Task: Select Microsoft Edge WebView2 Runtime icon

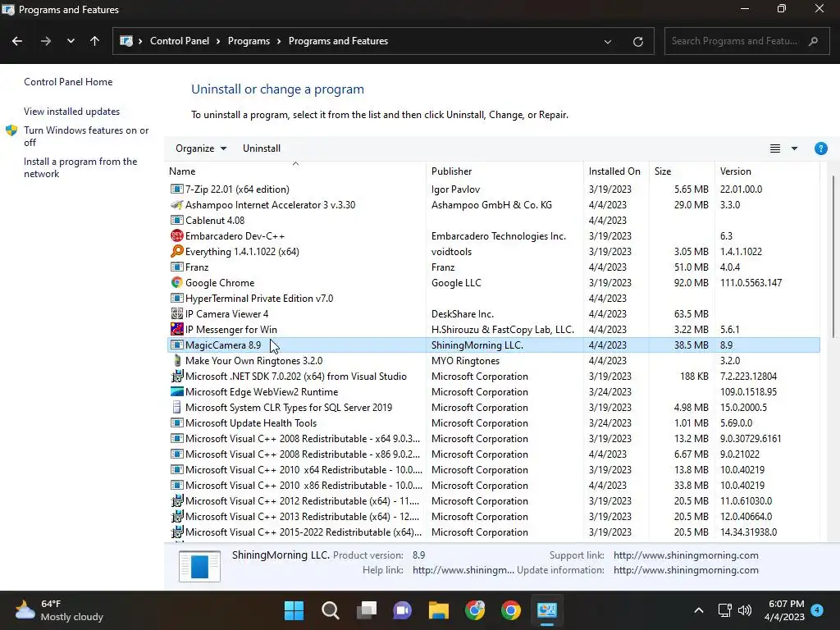Action: [177, 391]
